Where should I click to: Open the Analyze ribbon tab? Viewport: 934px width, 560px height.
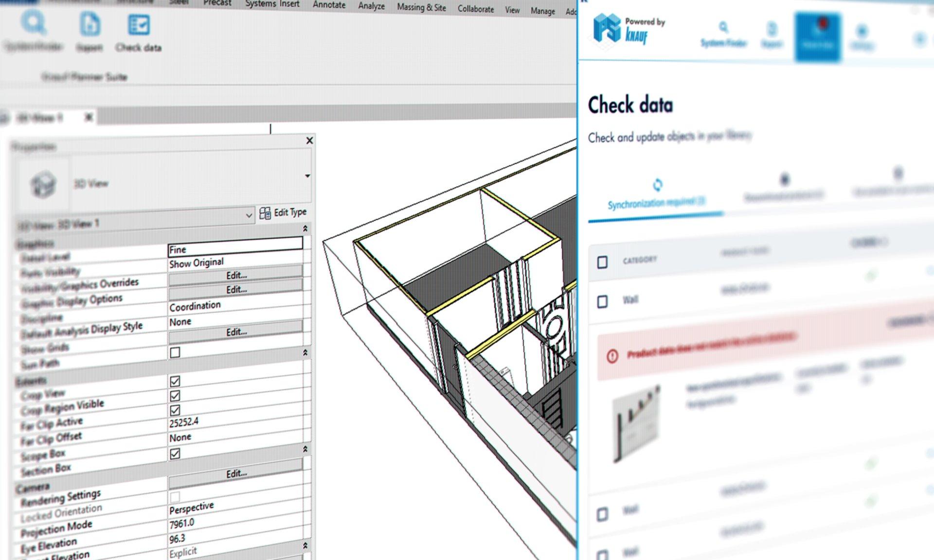[x=371, y=6]
